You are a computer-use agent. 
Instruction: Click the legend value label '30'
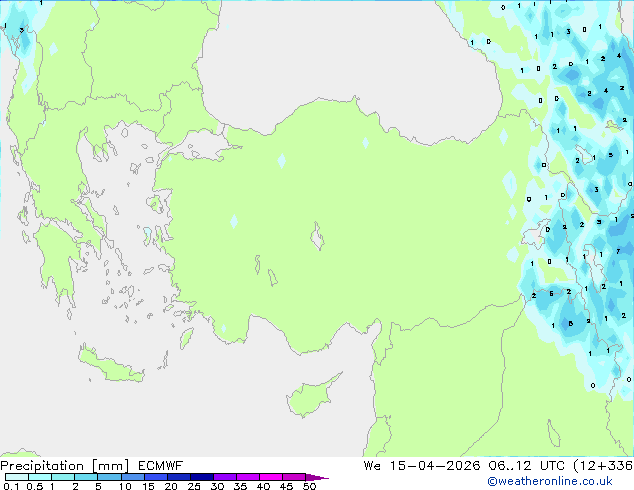click(217, 486)
